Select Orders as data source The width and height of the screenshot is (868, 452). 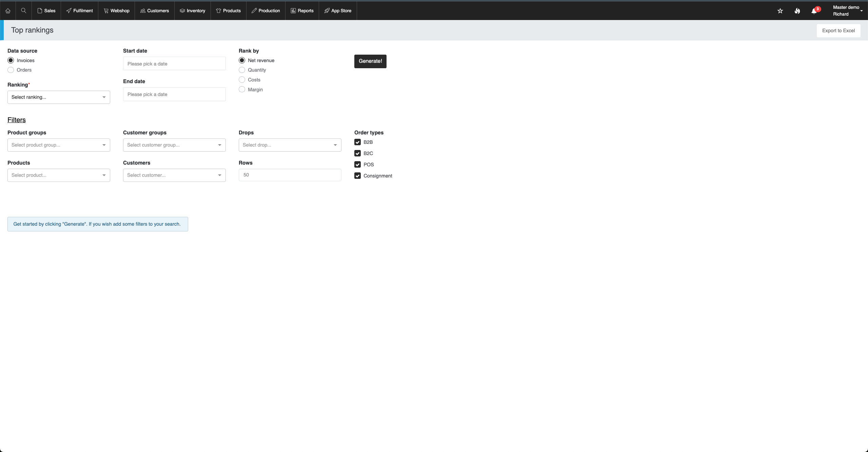tap(11, 70)
